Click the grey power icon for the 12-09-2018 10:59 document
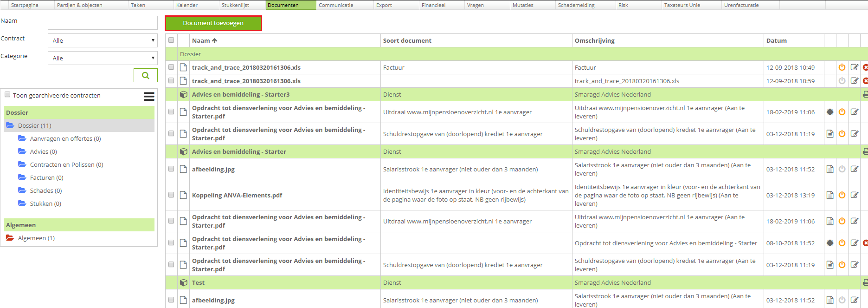This screenshot has height=308, width=868. click(x=842, y=81)
